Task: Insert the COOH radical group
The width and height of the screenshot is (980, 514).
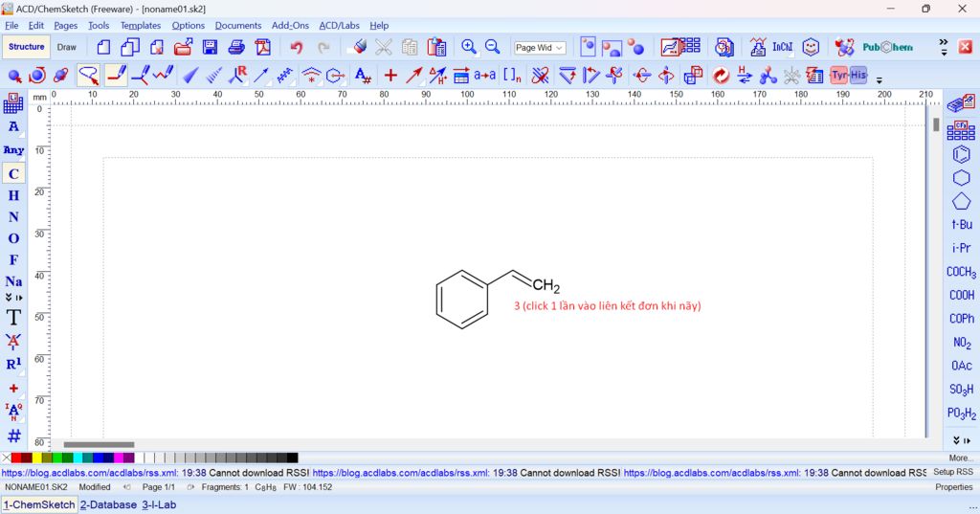Action: (x=961, y=295)
